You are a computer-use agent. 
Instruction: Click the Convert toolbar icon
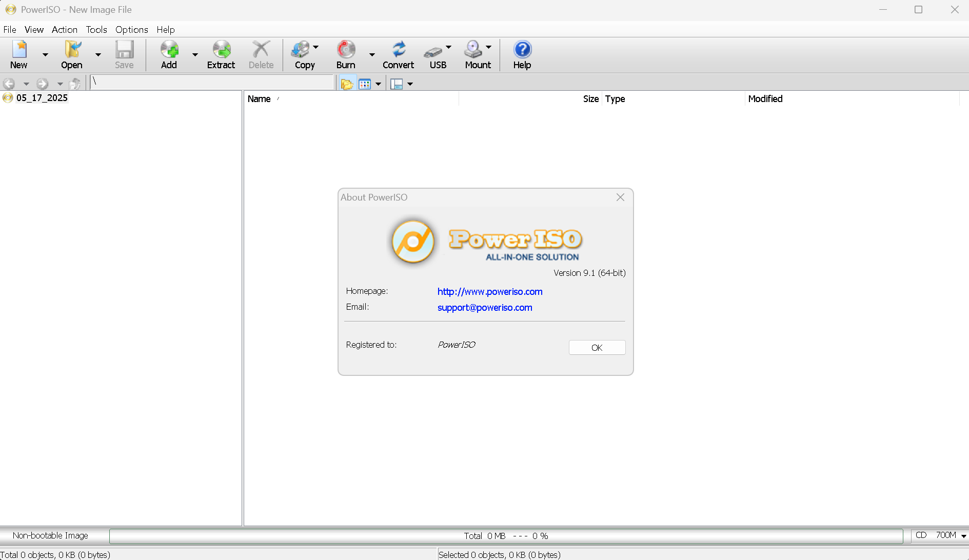tap(399, 54)
